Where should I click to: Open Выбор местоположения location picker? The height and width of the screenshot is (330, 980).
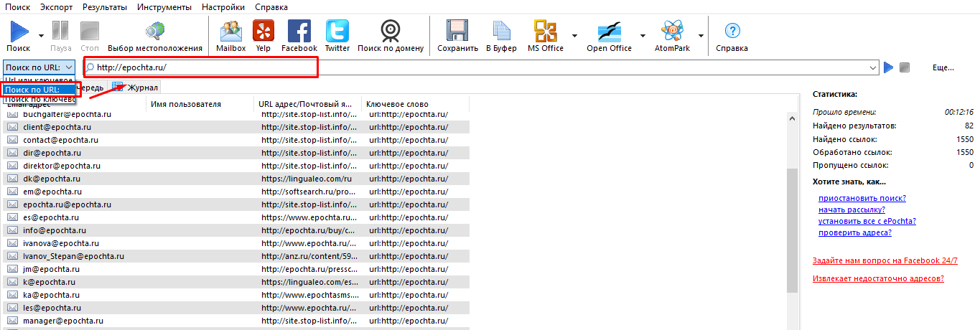tap(155, 36)
